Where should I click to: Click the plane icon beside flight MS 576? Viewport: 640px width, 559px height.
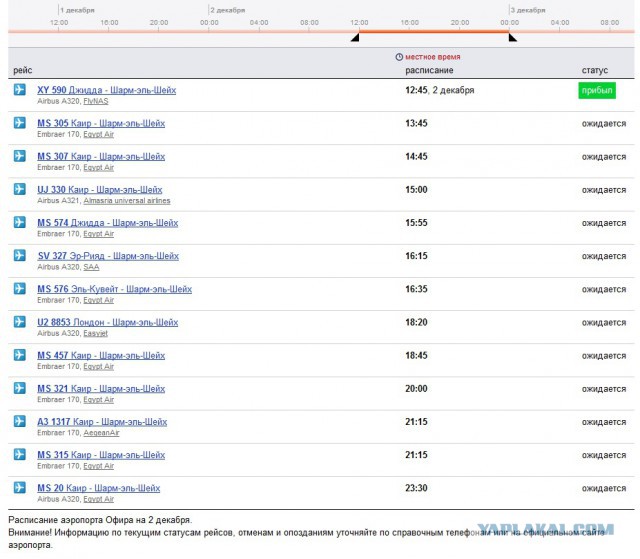click(19, 288)
